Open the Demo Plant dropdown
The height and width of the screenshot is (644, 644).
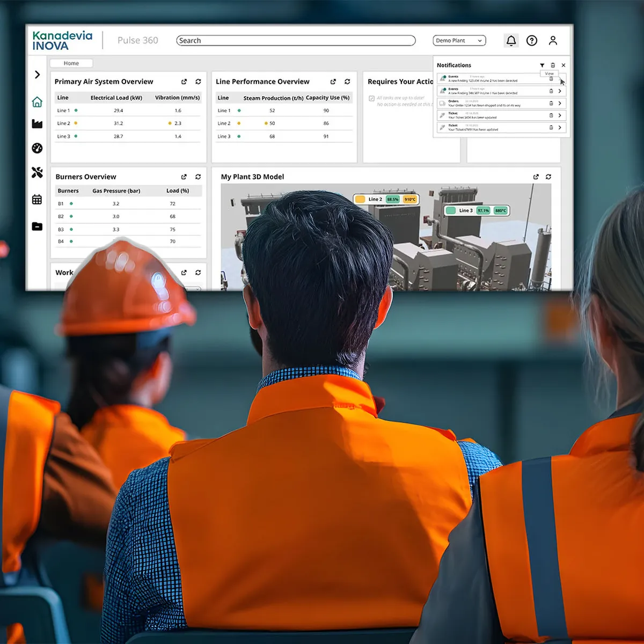tap(459, 40)
